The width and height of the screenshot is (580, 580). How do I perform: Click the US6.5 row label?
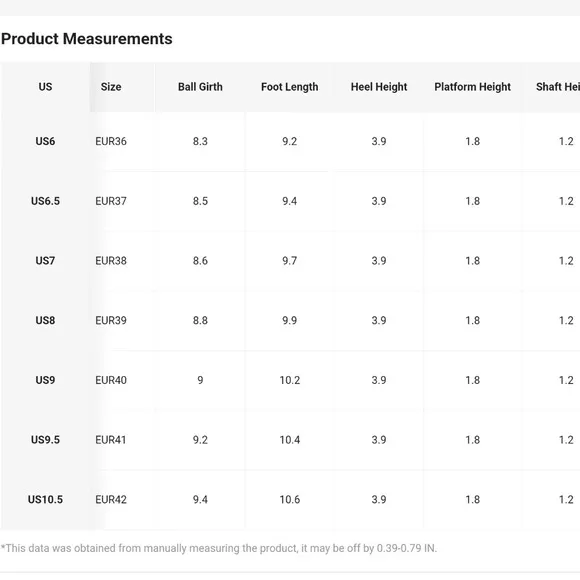point(45,201)
